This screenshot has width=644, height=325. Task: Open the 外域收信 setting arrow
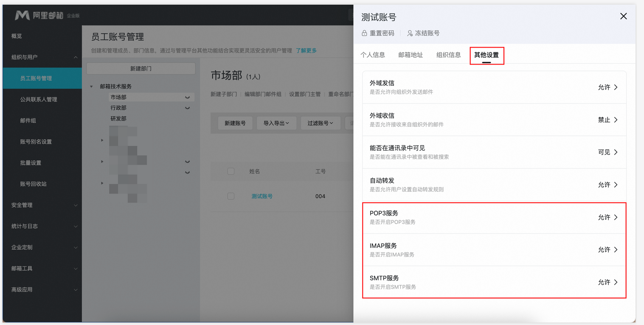coord(616,120)
